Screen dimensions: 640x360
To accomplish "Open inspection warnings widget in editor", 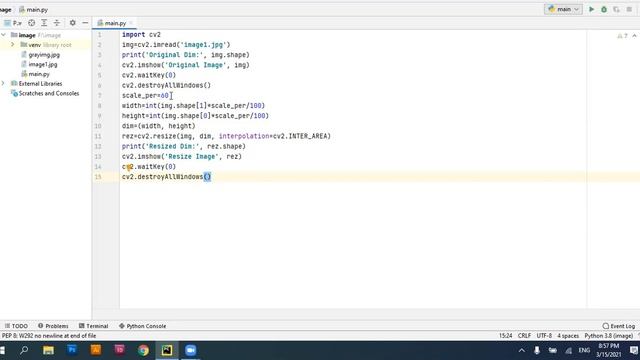I will click(x=622, y=36).
